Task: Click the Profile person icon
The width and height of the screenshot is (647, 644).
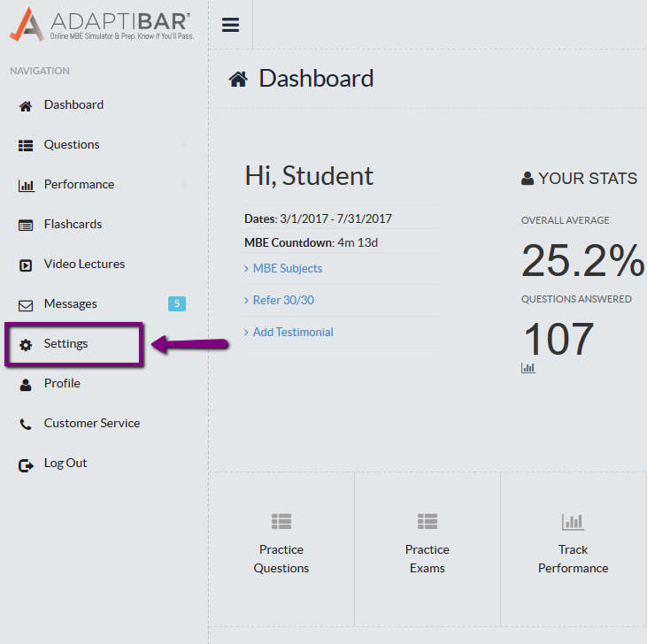Action: [x=26, y=384]
